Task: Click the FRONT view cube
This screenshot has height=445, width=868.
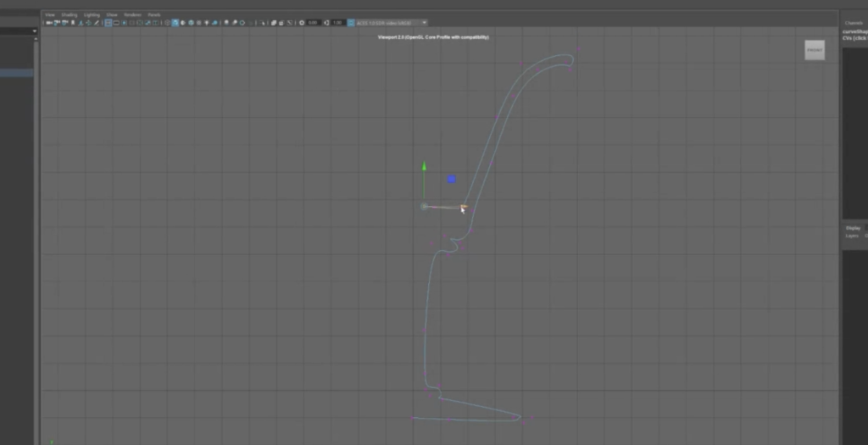Action: pos(815,50)
